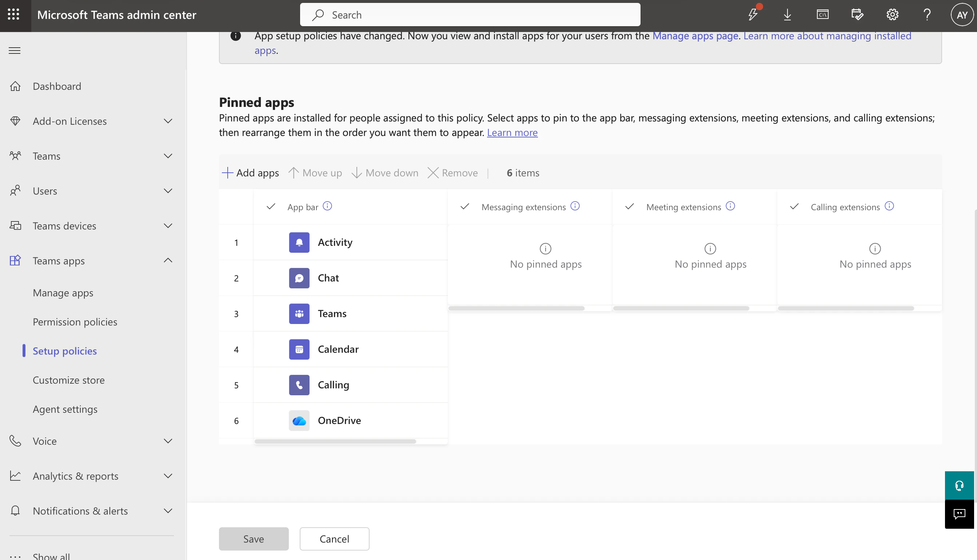Select the Chat app icon
This screenshot has width=977, height=560.
[x=299, y=278]
